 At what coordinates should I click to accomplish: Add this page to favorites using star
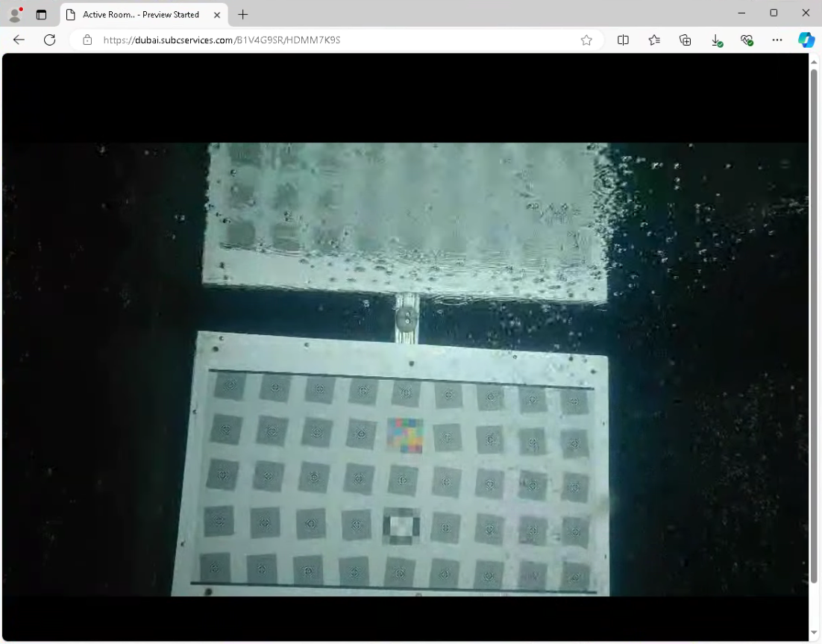coord(586,40)
